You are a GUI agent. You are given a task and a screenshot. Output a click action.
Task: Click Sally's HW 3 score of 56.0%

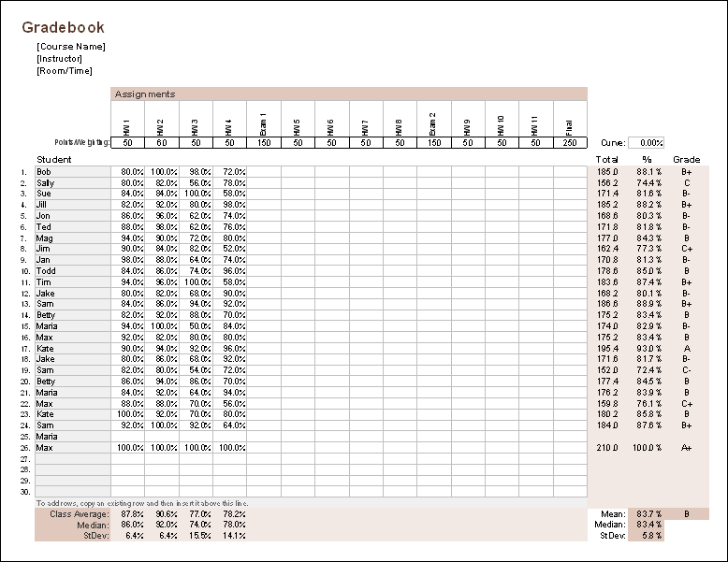tap(196, 183)
